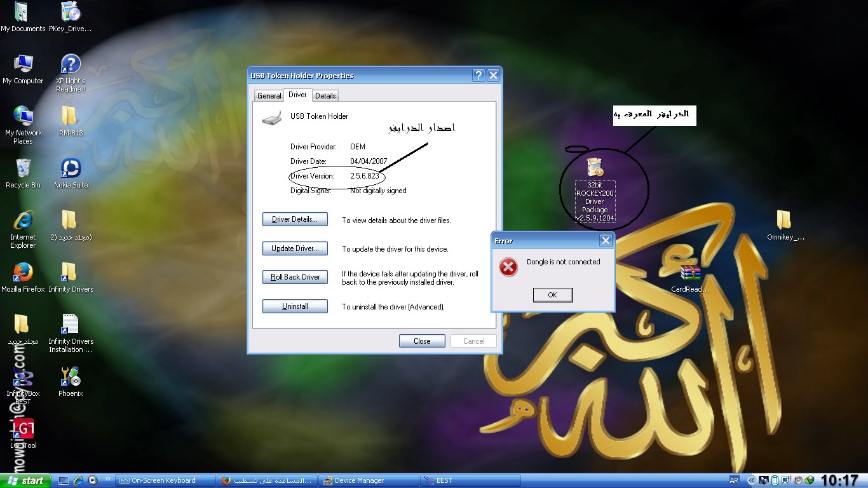Open Omnikey folder on desktop

785,226
